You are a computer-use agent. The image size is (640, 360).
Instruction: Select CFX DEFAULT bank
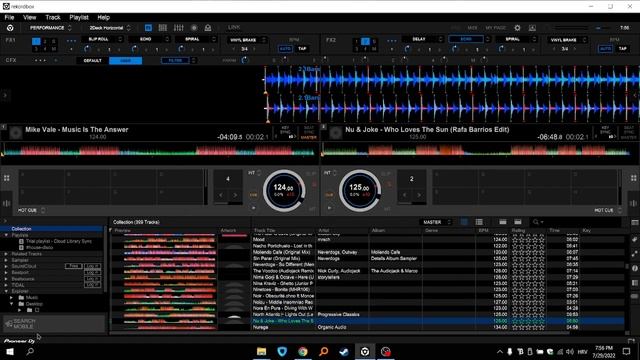(x=92, y=60)
